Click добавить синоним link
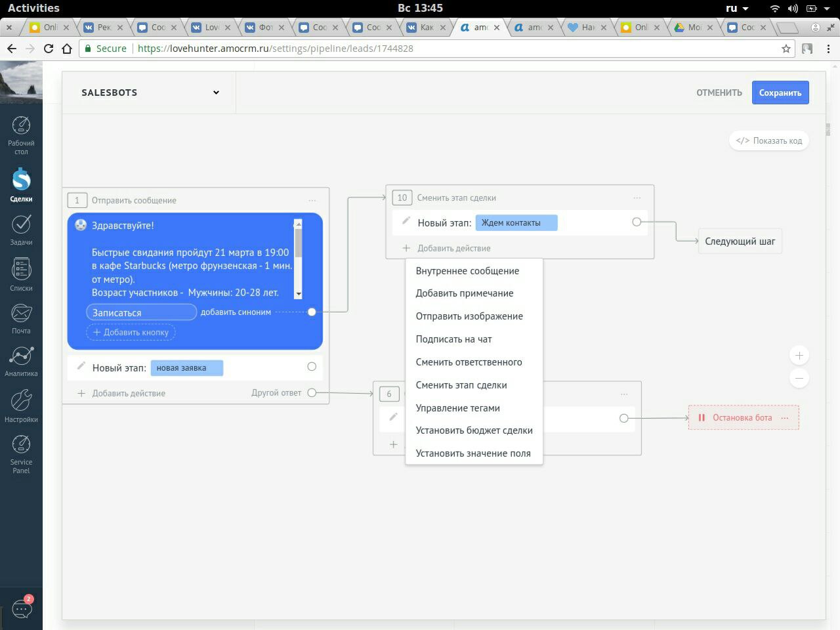840x630 pixels. tap(236, 312)
